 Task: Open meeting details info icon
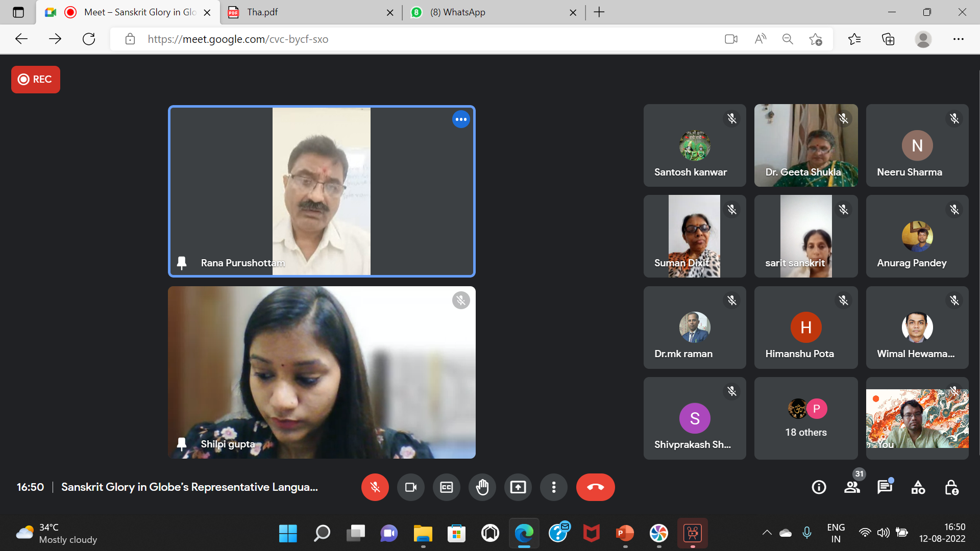(x=819, y=487)
